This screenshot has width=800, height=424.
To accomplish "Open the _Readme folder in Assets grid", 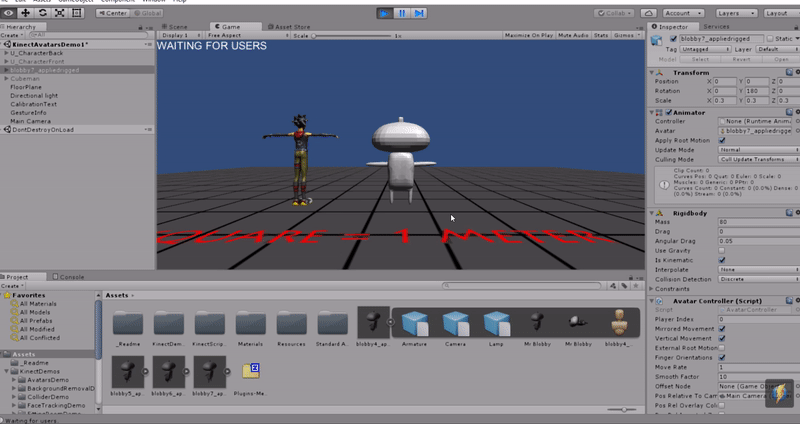I will (x=128, y=323).
